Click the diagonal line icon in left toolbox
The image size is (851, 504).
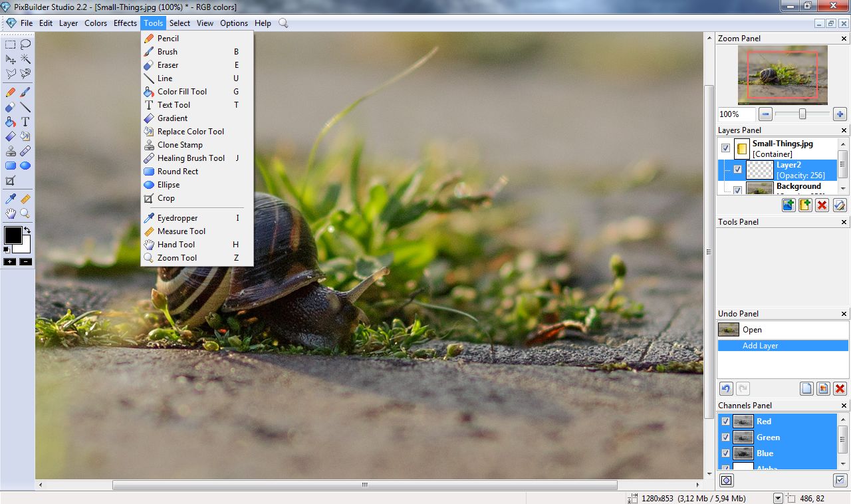tap(25, 107)
